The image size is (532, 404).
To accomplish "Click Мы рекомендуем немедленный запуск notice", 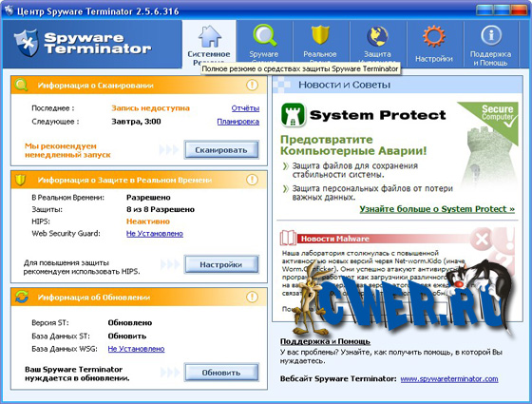I will point(67,150).
